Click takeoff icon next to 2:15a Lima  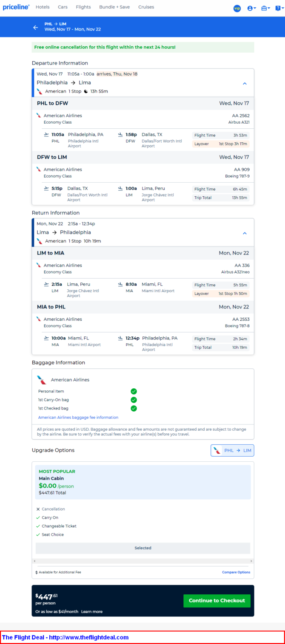46,285
